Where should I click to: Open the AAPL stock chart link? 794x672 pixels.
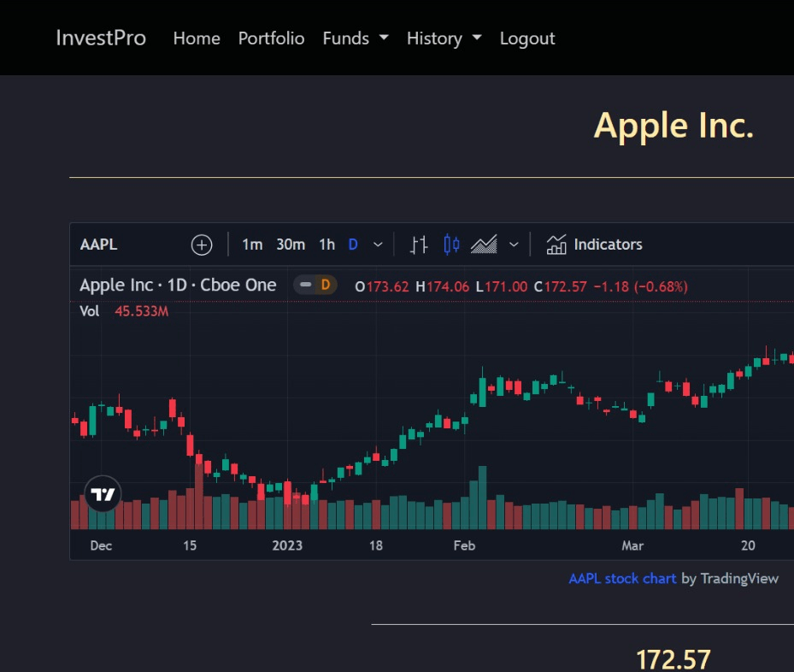point(622,578)
